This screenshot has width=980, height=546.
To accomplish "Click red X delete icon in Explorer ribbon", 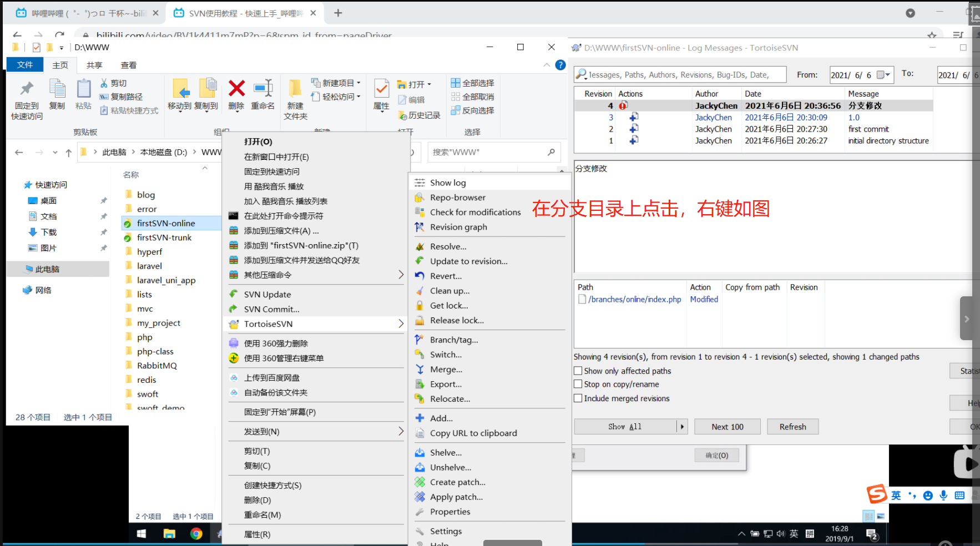I will tap(236, 89).
